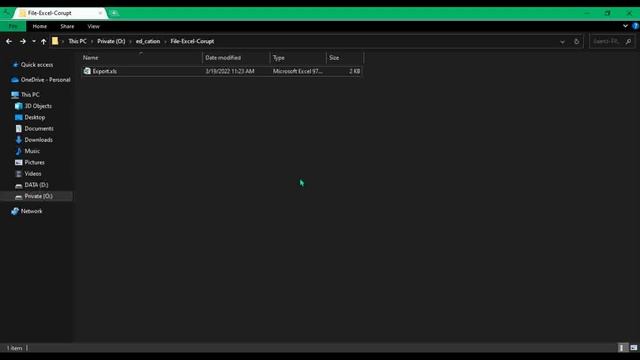Click the Music note icon
The height and width of the screenshot is (360, 640).
click(19, 151)
